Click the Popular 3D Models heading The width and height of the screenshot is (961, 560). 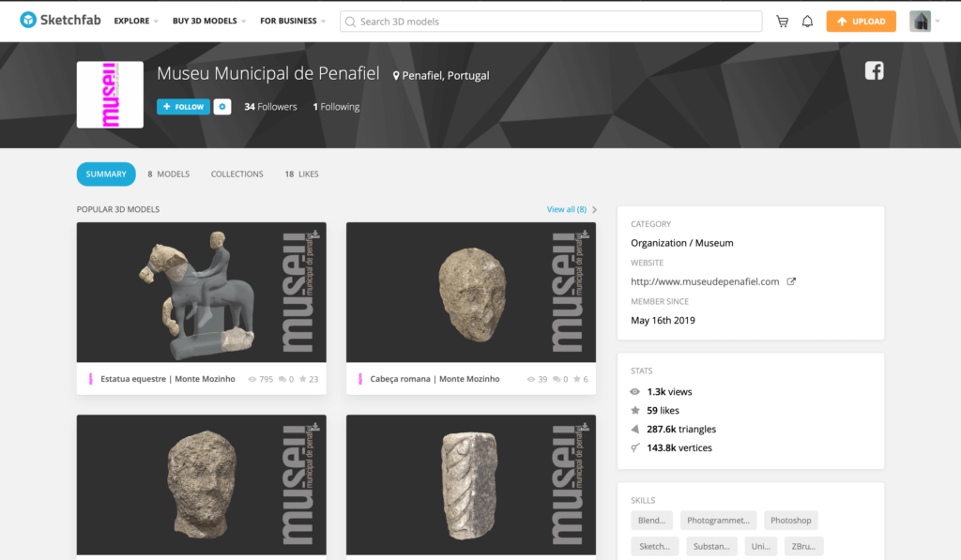click(x=118, y=209)
